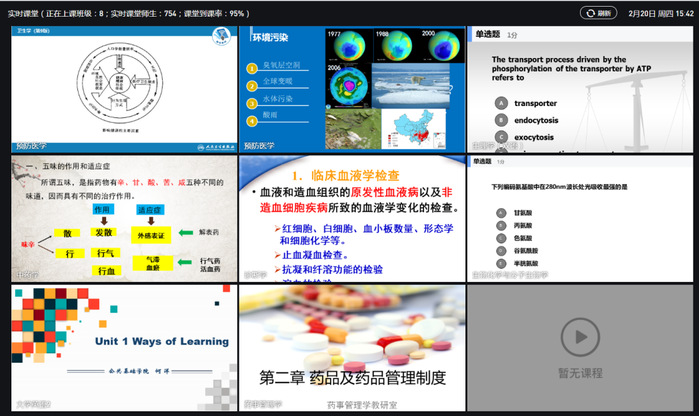This screenshot has width=699, height=416.
Task: Select numbered circle 4 beside 酸雨
Action: (252, 121)
